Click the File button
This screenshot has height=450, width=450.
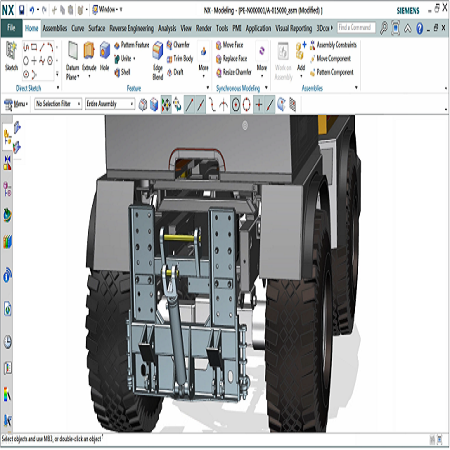(11, 28)
